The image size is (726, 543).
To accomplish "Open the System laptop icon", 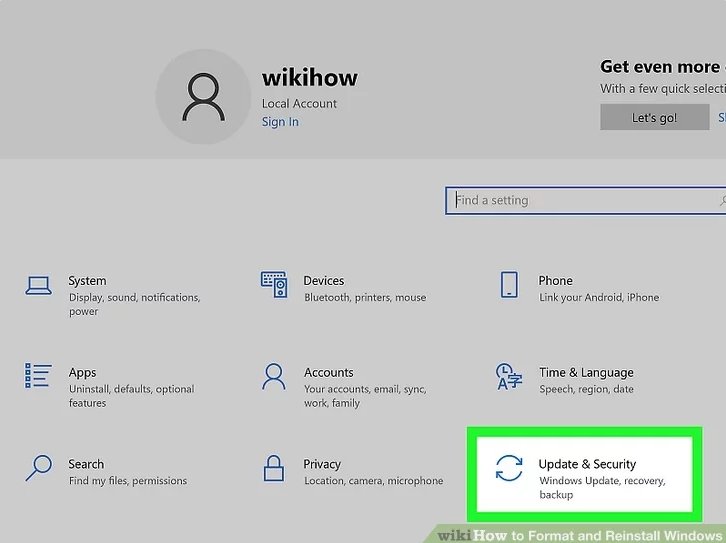I will click(38, 285).
